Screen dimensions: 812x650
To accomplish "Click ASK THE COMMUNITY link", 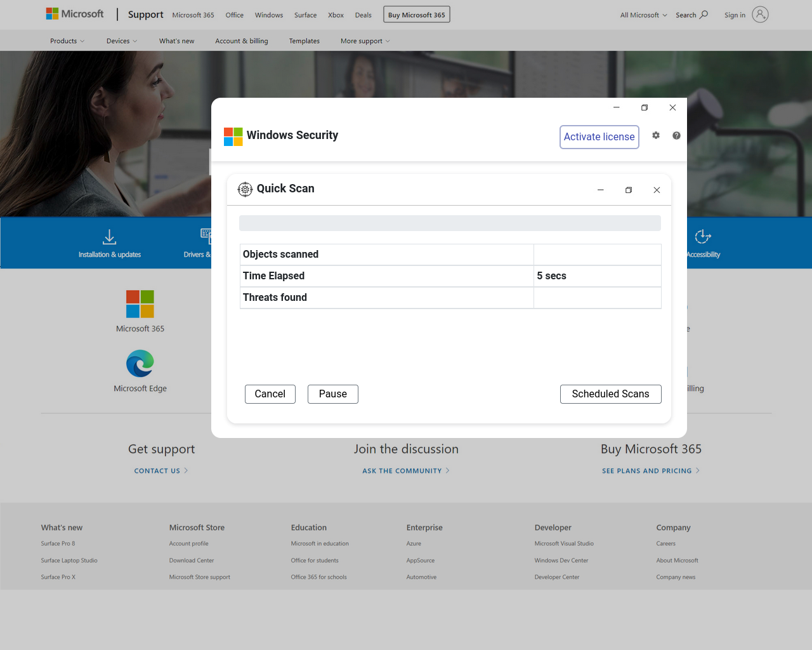I will pyautogui.click(x=406, y=471).
